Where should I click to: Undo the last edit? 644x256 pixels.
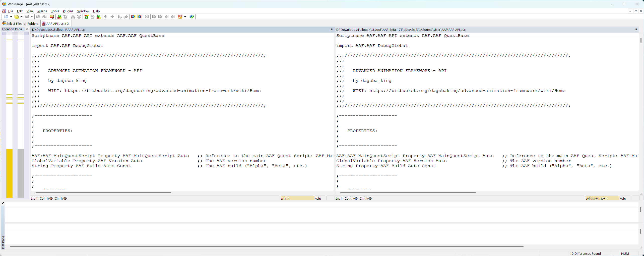(38, 17)
